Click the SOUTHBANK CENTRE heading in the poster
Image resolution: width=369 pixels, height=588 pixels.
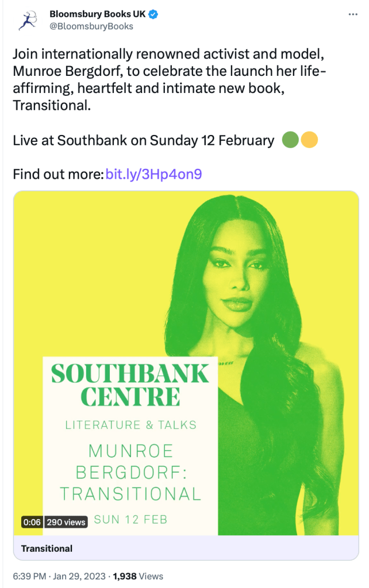[x=130, y=385]
